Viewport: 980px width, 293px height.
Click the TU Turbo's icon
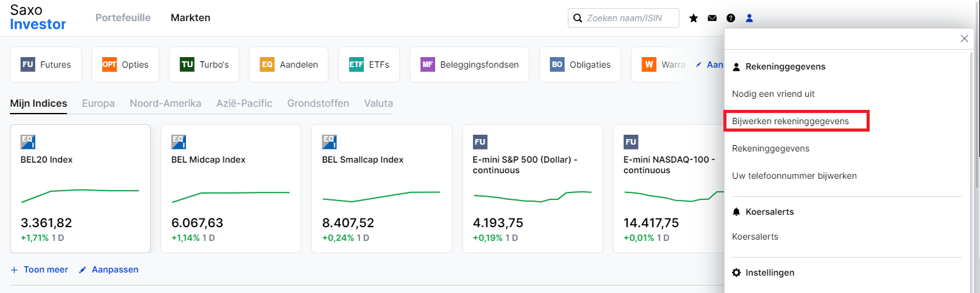click(187, 65)
